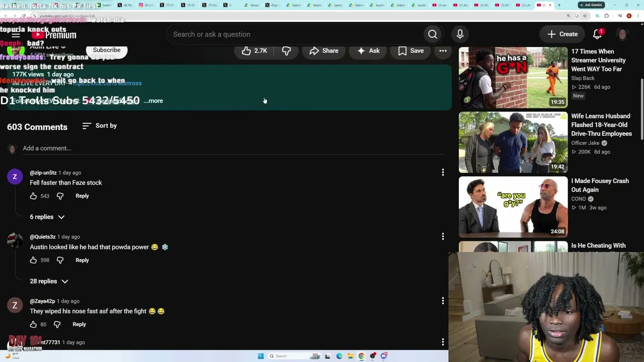The height and width of the screenshot is (362, 644).
Task: Dislike the video with thumbs down
Action: (x=286, y=51)
